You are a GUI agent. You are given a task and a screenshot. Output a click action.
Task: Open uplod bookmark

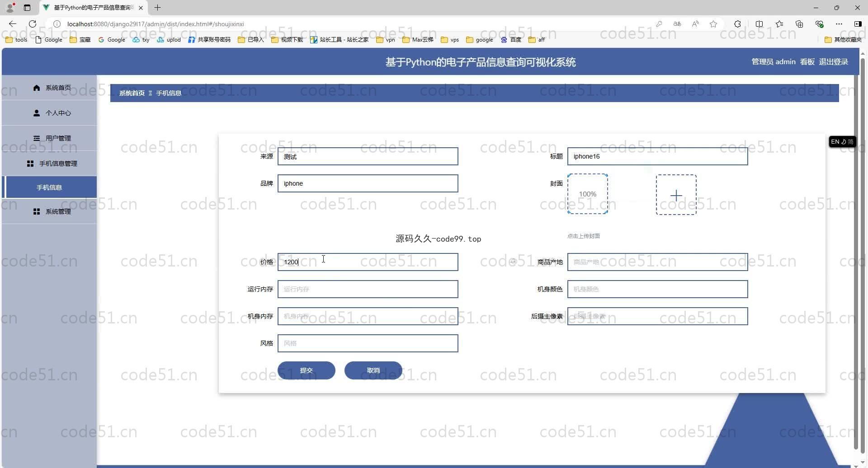point(169,40)
